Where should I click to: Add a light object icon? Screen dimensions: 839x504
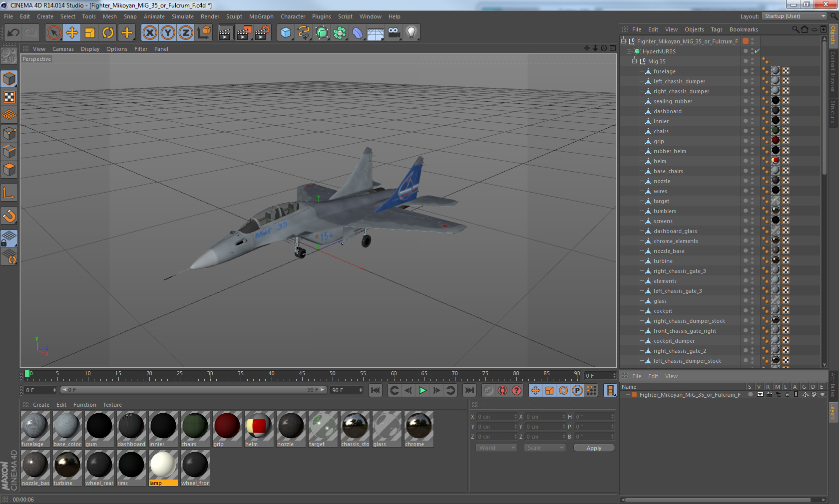(412, 33)
